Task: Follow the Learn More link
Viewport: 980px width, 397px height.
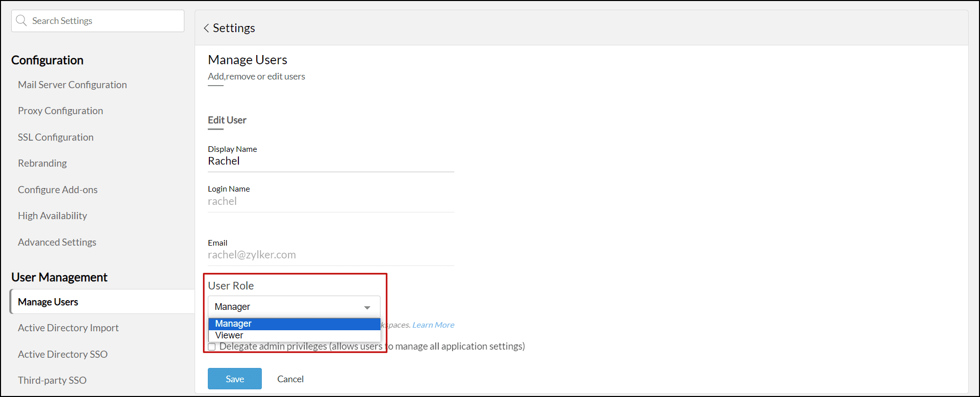Action: [433, 325]
